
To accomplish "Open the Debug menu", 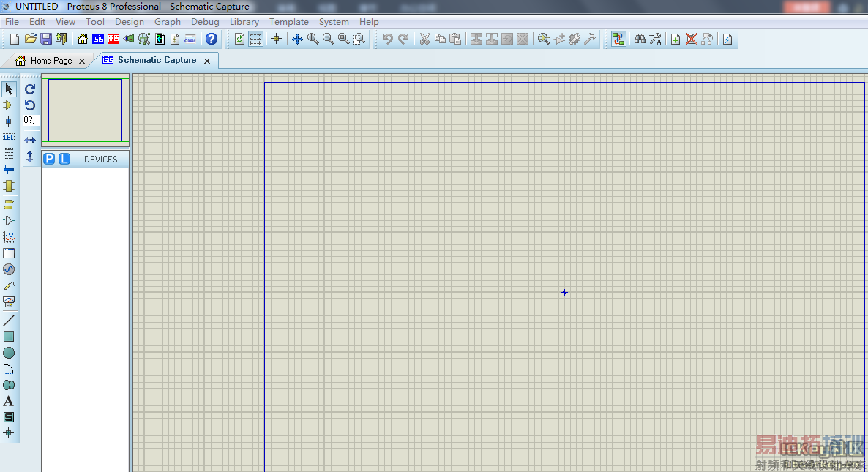I will 205,21.
